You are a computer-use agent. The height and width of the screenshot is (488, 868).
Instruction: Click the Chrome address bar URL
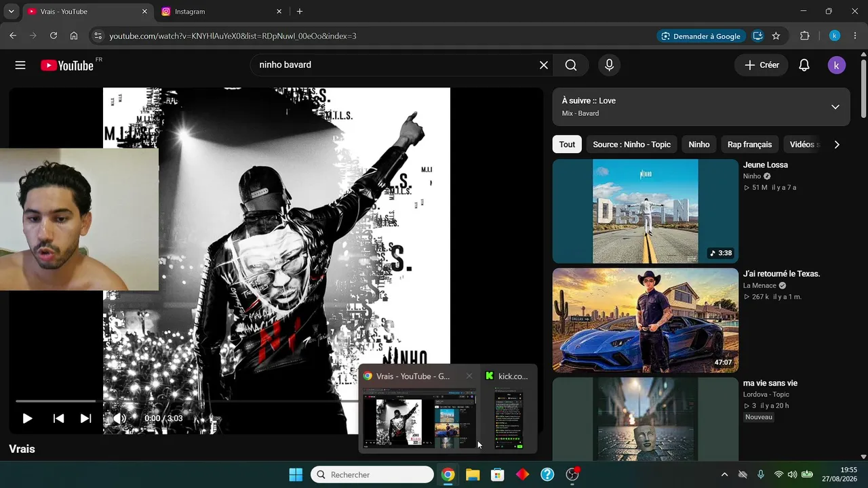click(233, 36)
